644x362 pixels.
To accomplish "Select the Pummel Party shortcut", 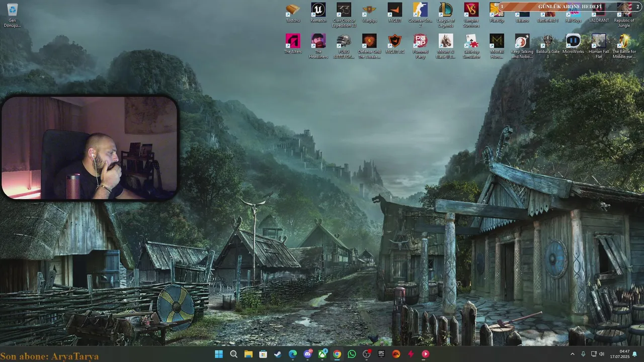I will pyautogui.click(x=421, y=46).
